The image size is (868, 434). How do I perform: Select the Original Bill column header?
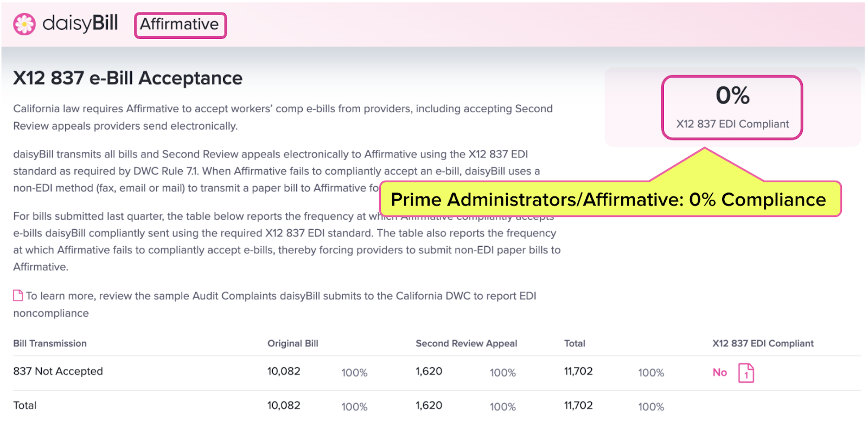coord(293,343)
